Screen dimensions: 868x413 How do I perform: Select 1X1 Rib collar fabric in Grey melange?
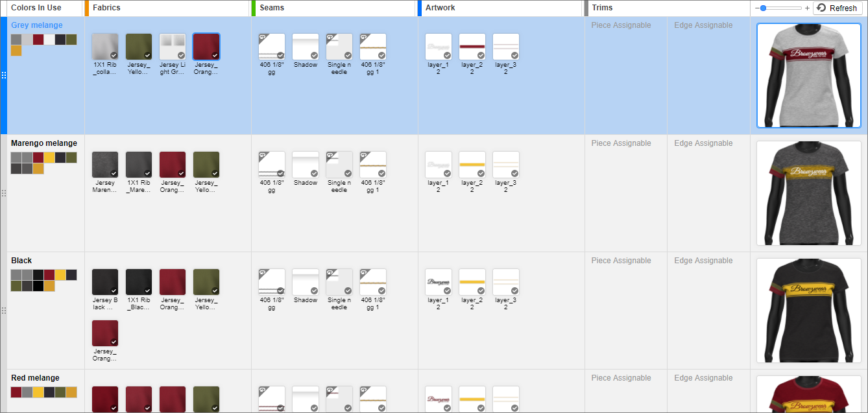pos(105,47)
